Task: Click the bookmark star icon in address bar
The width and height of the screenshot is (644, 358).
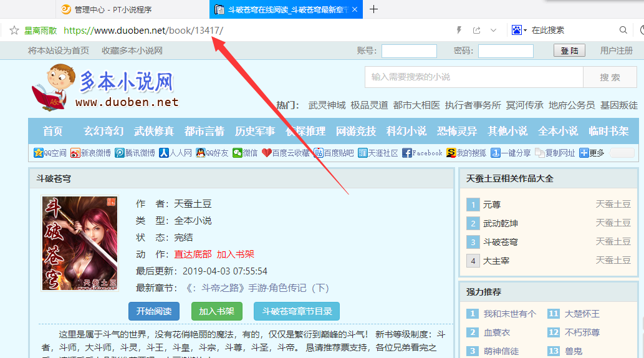Action: pos(14,31)
